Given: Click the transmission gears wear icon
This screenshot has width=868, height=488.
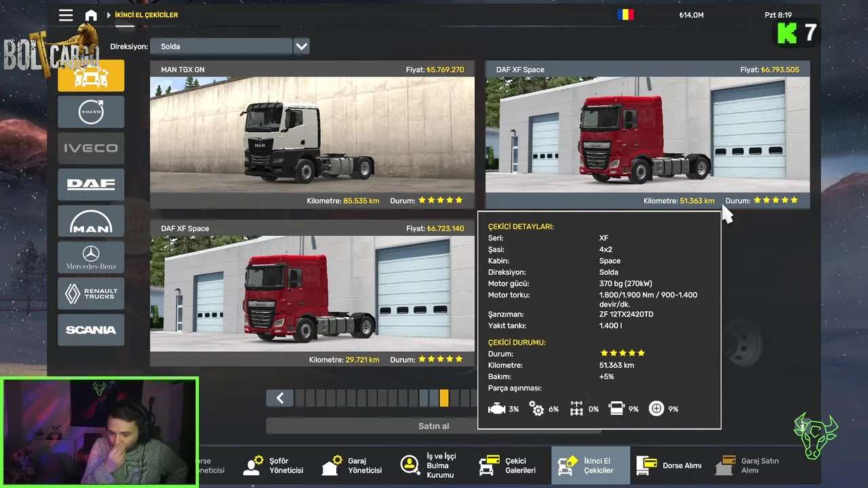Looking at the screenshot, I should click(536, 409).
